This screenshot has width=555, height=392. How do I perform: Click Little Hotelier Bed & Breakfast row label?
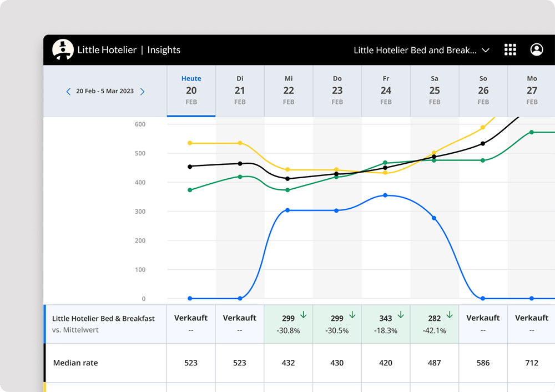[103, 319]
